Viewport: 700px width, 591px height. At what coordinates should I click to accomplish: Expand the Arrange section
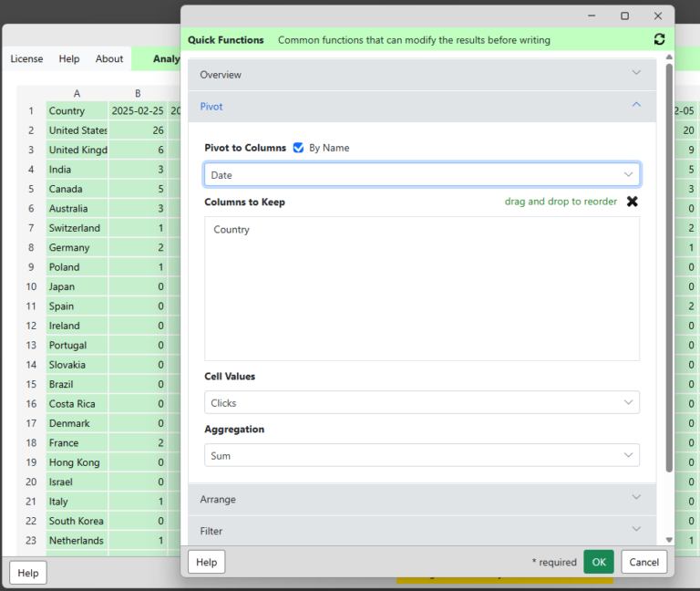click(x=422, y=499)
